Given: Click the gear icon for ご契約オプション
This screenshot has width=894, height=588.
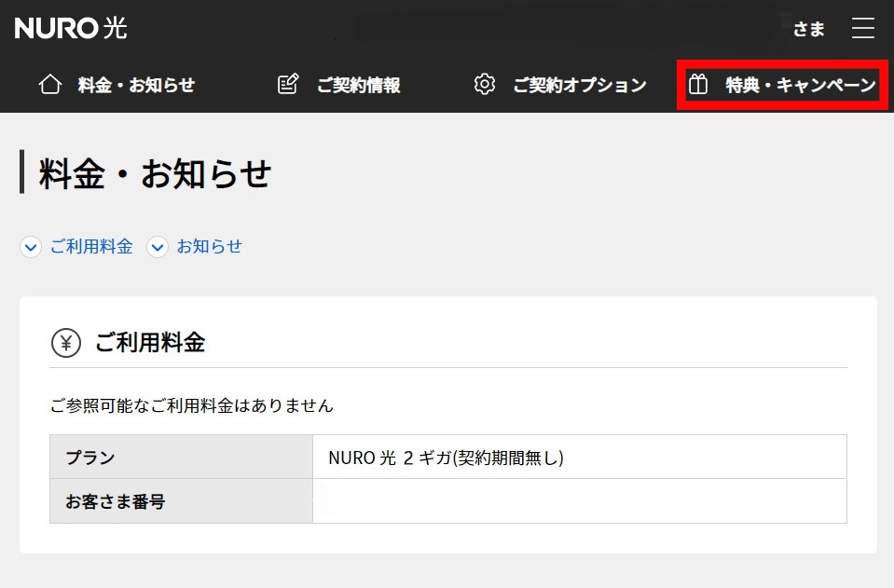Looking at the screenshot, I should [x=484, y=85].
